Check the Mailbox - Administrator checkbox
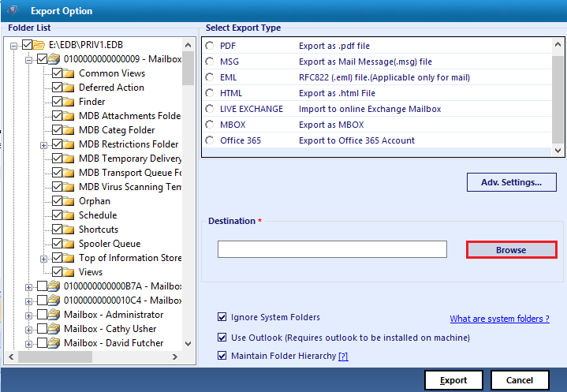 click(x=43, y=315)
